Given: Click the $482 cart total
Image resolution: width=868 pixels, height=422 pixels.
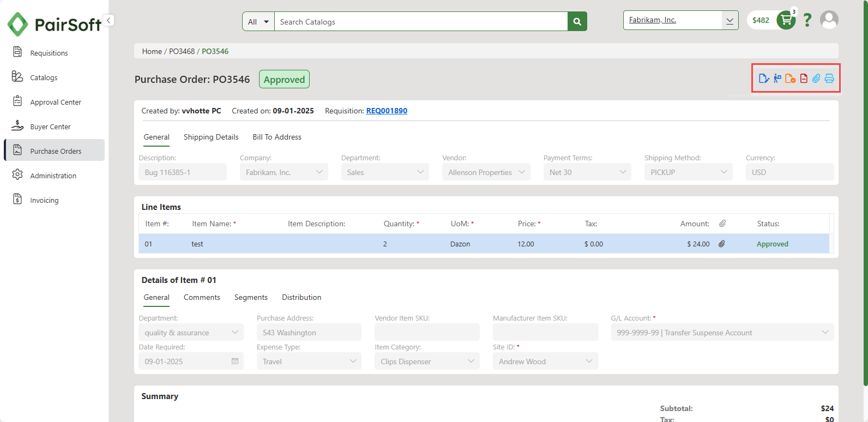Looking at the screenshot, I should click(x=761, y=20).
